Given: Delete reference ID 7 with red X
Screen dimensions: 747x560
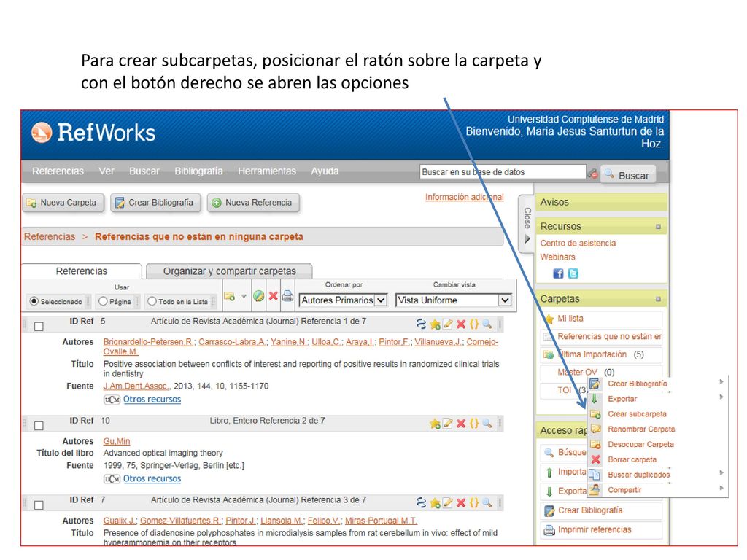Looking at the screenshot, I should click(461, 502).
